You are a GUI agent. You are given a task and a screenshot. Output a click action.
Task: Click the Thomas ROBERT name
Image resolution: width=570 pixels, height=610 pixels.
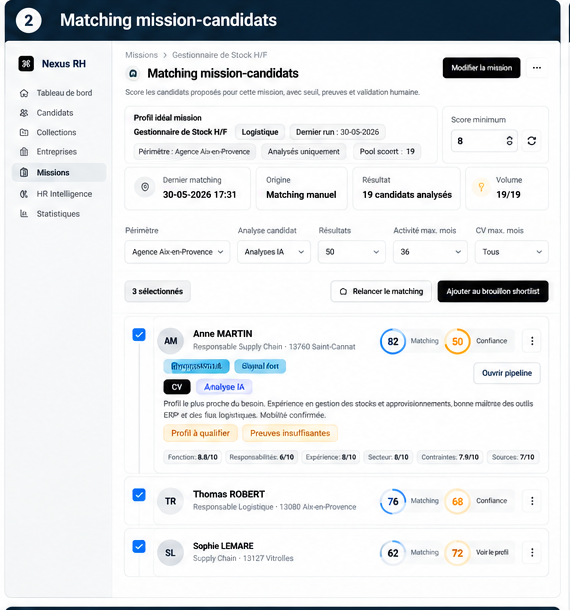[x=229, y=494]
